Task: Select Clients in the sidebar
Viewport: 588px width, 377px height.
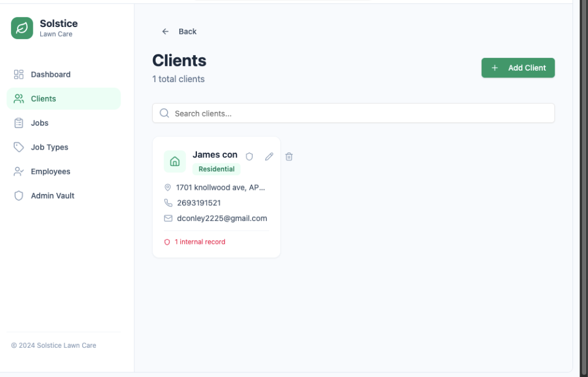Action: [64, 99]
